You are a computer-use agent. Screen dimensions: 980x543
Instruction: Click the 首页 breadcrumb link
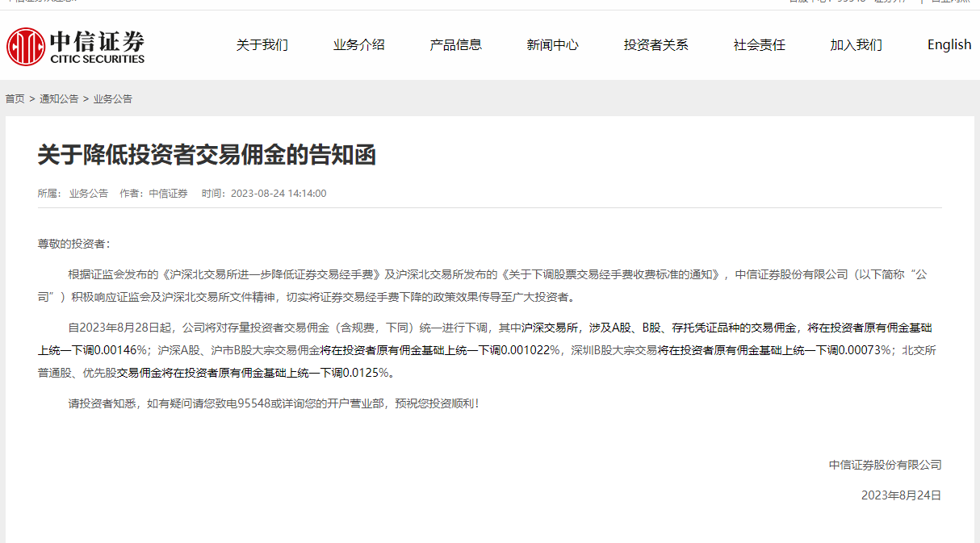[x=15, y=99]
